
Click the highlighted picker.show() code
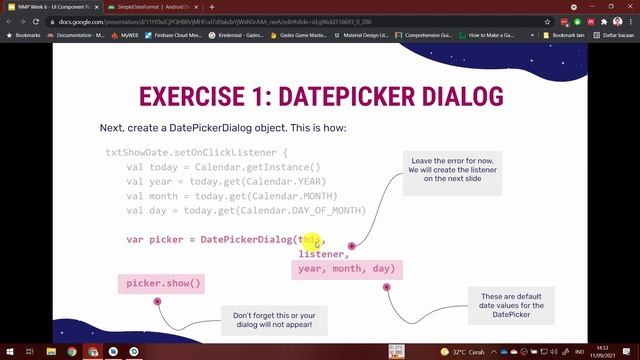[x=162, y=284]
